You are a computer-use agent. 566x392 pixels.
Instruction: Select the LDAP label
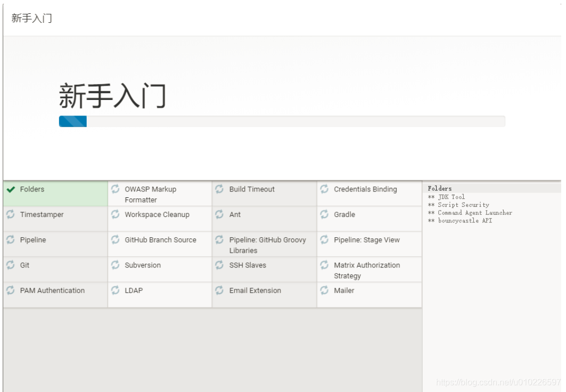[134, 290]
